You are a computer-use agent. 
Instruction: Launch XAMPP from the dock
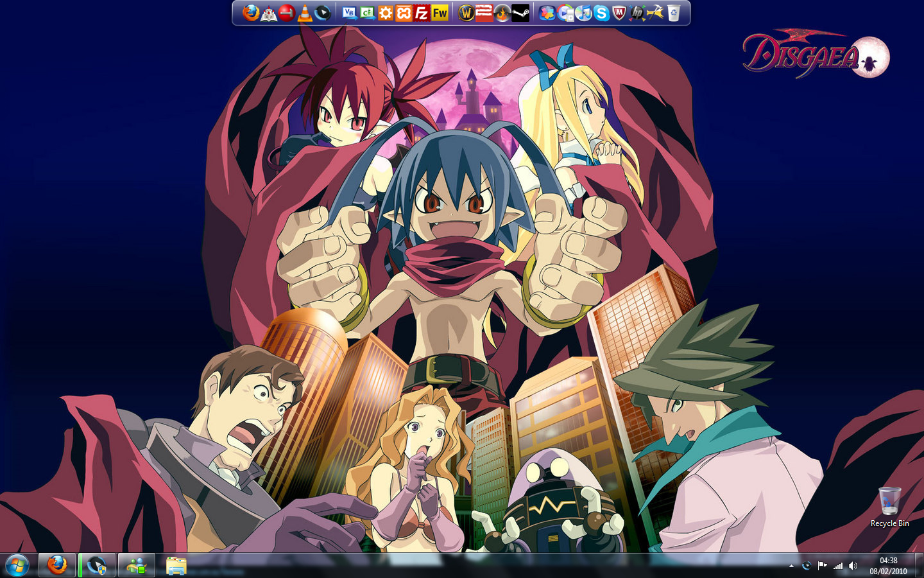404,12
